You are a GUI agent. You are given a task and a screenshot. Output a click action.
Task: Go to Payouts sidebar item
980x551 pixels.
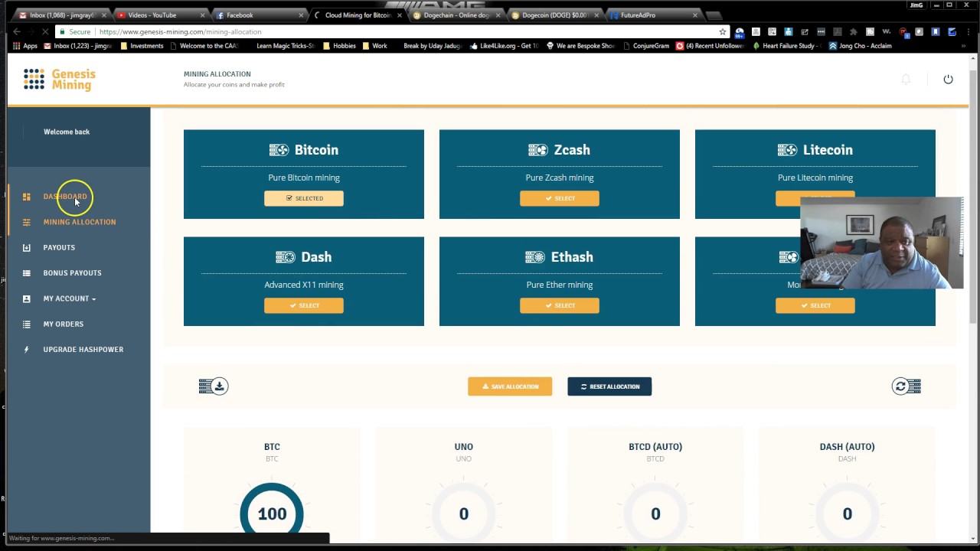[59, 247]
